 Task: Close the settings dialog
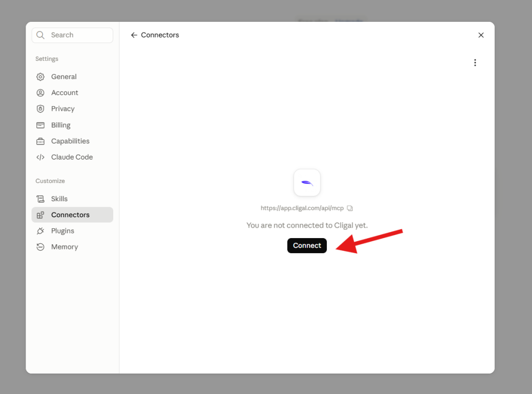[x=481, y=35]
